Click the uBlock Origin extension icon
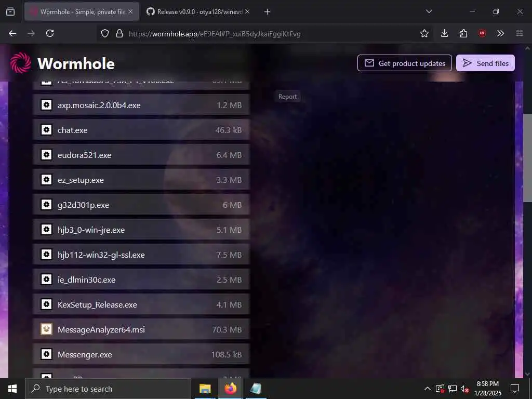532x399 pixels. tap(482, 33)
